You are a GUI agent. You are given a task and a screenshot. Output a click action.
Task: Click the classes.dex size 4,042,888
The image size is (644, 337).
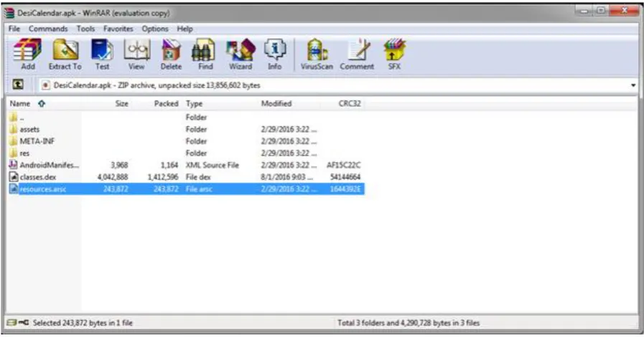click(113, 177)
